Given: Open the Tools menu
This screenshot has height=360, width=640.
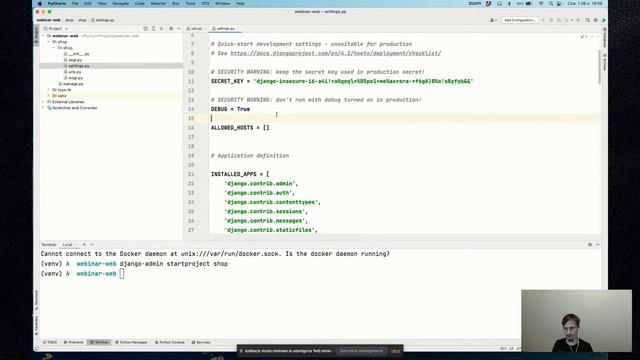Looking at the screenshot, I should pyautogui.click(x=190, y=3).
